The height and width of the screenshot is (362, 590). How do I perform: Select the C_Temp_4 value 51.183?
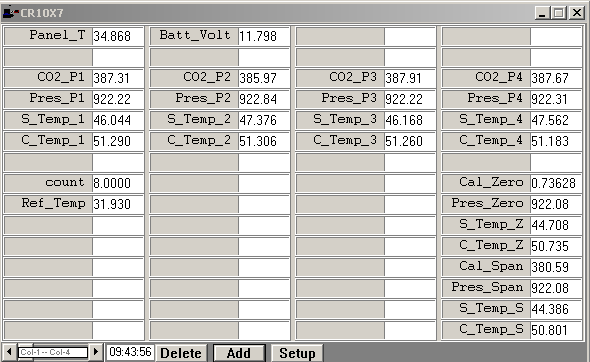(x=556, y=141)
